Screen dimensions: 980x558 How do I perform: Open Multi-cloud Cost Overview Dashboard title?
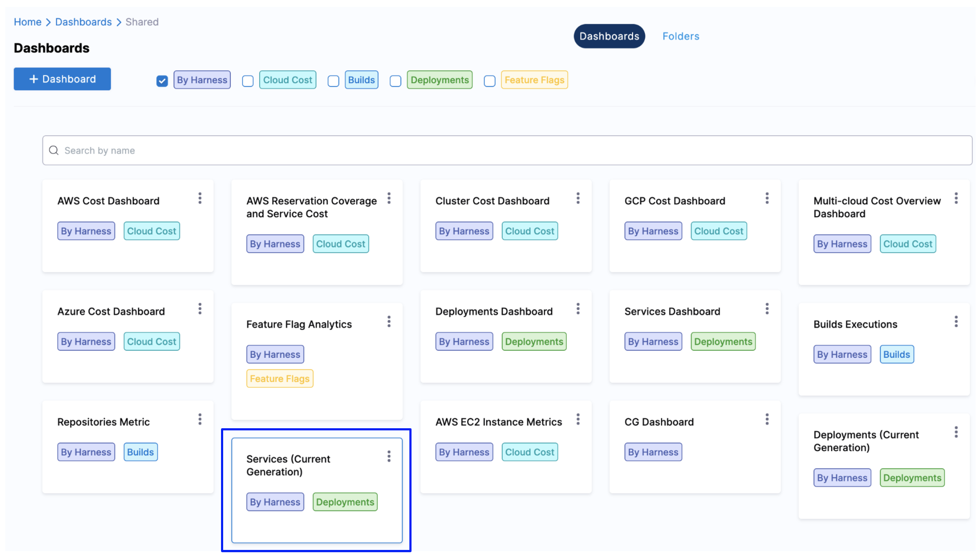[877, 207]
